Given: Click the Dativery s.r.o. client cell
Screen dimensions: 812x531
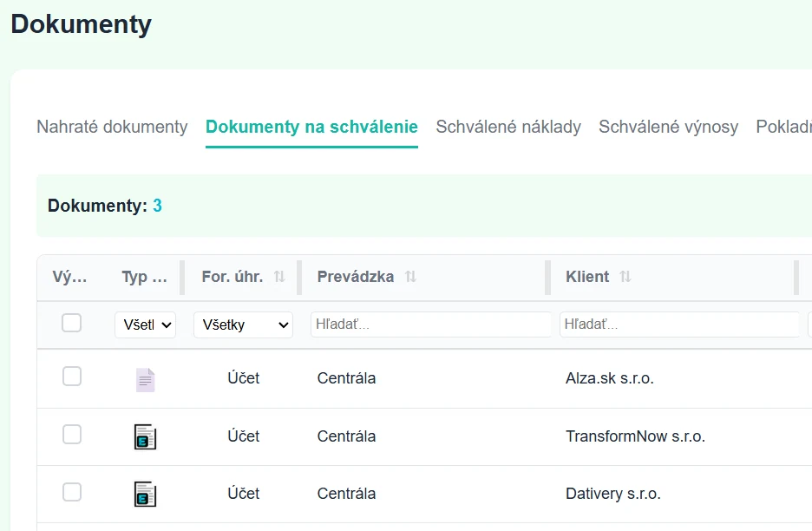Looking at the screenshot, I should (x=613, y=494).
